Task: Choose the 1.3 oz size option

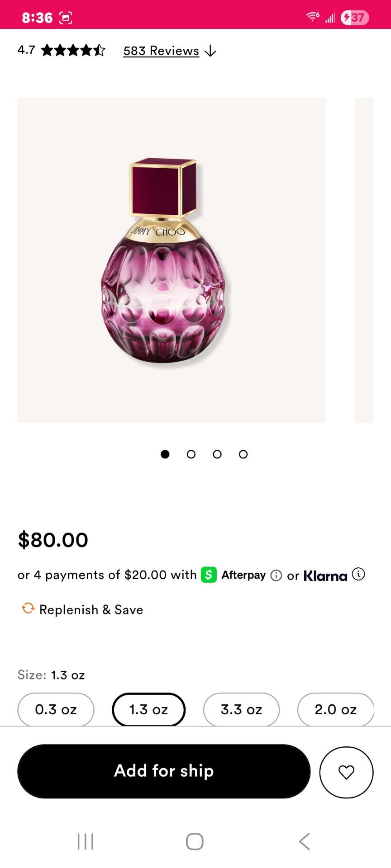Action: [x=148, y=709]
